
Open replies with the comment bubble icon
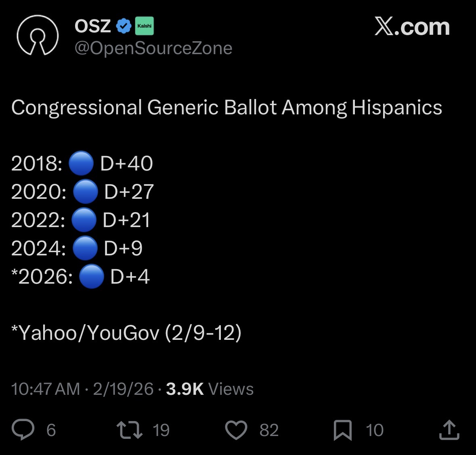point(23,430)
